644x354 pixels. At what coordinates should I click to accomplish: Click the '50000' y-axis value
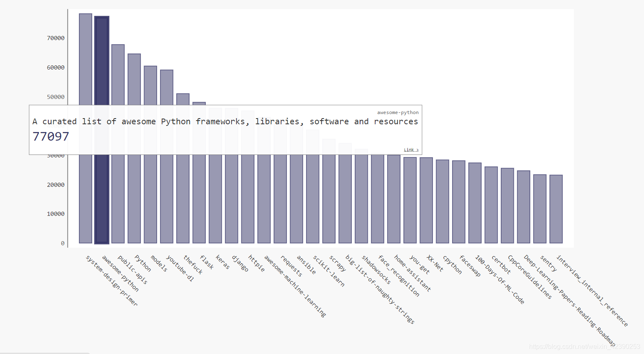tap(56, 97)
